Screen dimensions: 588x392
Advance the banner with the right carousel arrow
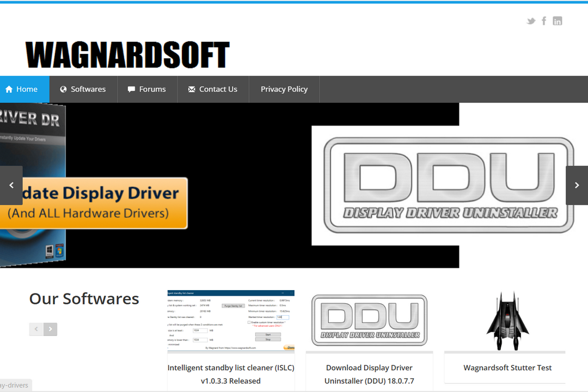pos(577,185)
